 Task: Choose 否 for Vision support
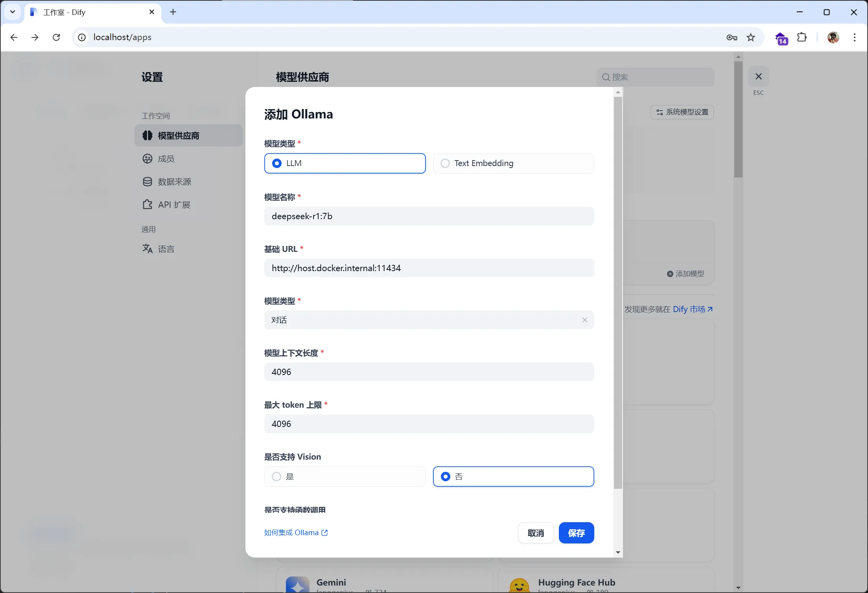tap(513, 477)
